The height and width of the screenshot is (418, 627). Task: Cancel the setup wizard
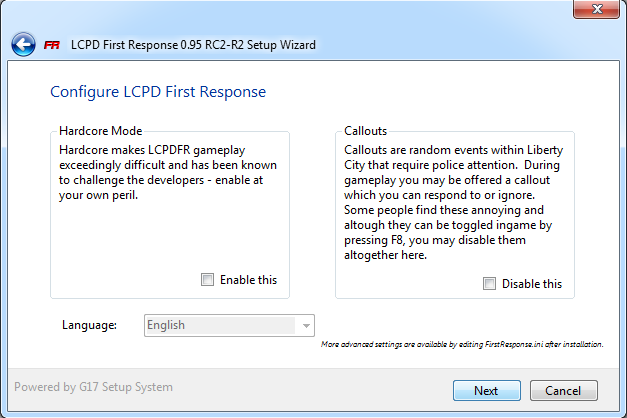pos(563,390)
